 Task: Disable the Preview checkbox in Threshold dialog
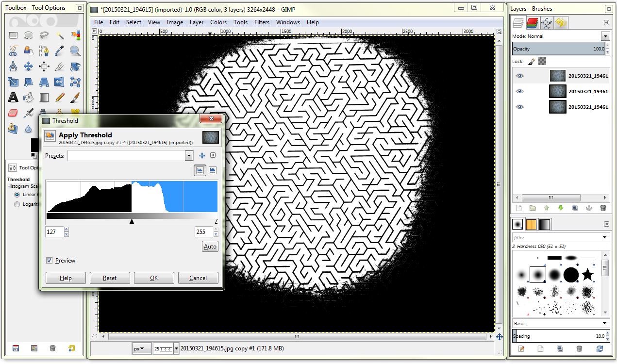click(49, 260)
